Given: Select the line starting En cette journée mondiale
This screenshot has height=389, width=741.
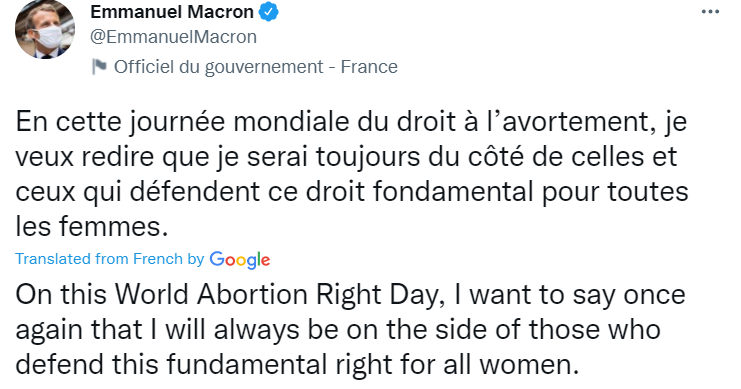Looking at the screenshot, I should (x=351, y=122).
